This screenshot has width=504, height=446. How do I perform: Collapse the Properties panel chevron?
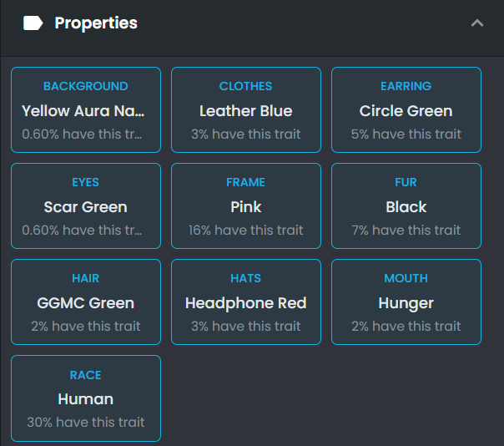pos(477,23)
